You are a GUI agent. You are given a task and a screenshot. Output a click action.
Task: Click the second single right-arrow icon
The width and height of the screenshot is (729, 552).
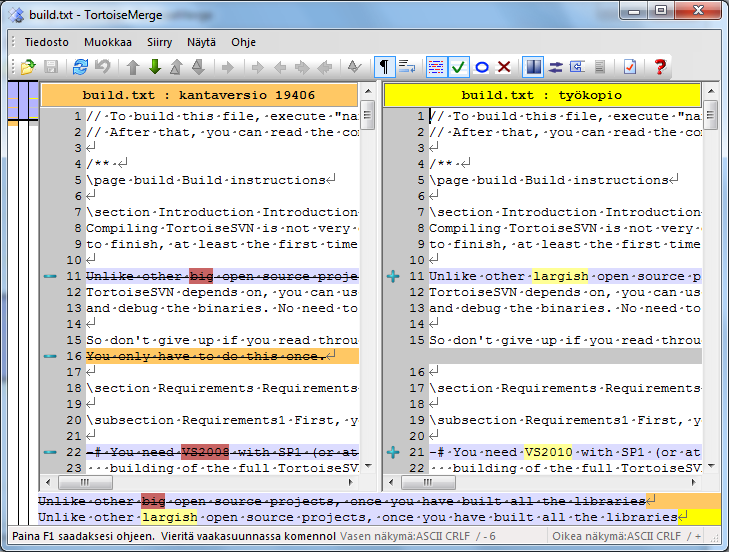click(x=258, y=67)
